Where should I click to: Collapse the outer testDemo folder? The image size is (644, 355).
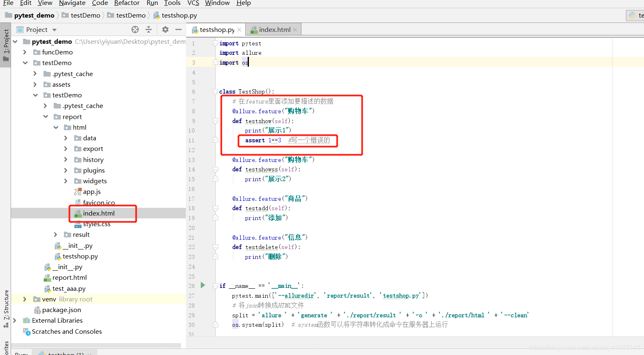25,63
